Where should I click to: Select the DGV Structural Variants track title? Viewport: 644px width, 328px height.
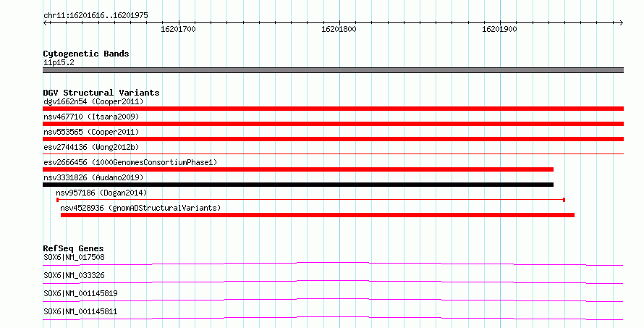(101, 93)
